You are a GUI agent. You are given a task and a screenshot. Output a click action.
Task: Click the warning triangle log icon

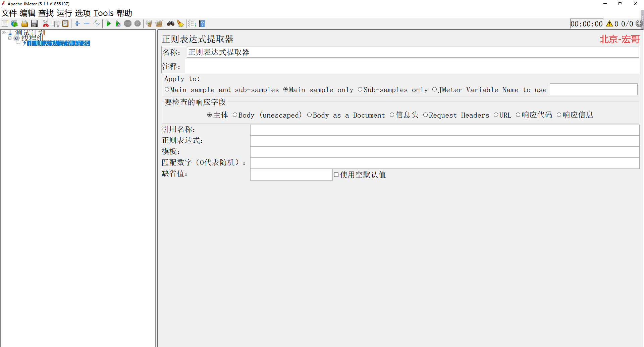pyautogui.click(x=609, y=24)
